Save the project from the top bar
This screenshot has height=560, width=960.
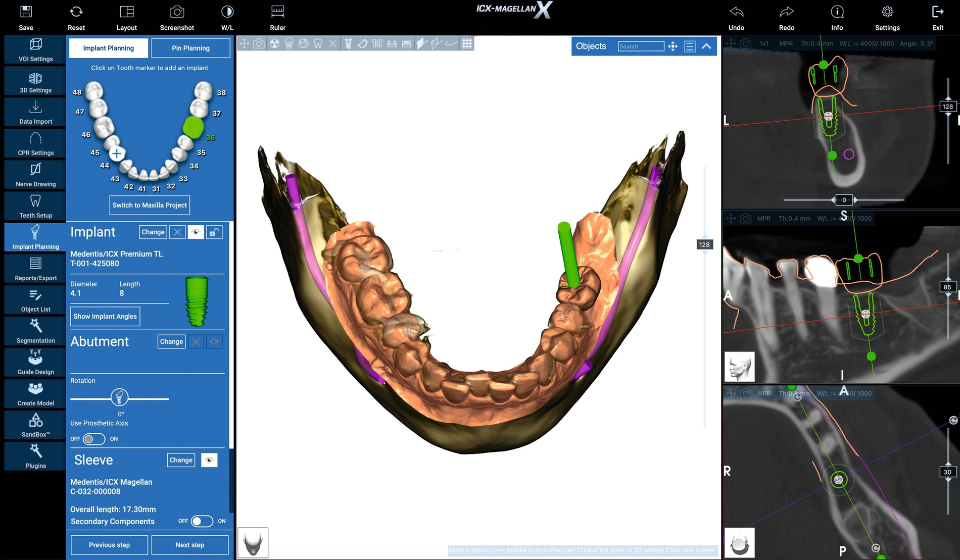[26, 18]
